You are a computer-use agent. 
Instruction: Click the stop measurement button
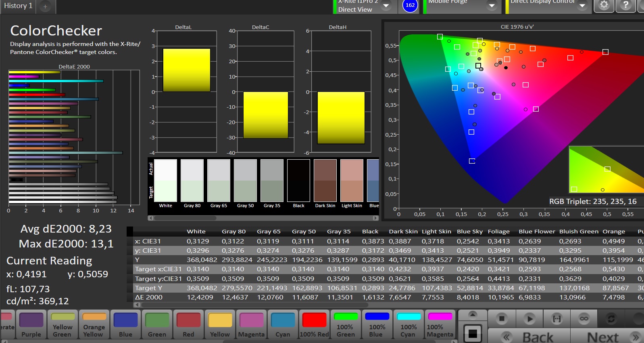pyautogui.click(x=502, y=318)
